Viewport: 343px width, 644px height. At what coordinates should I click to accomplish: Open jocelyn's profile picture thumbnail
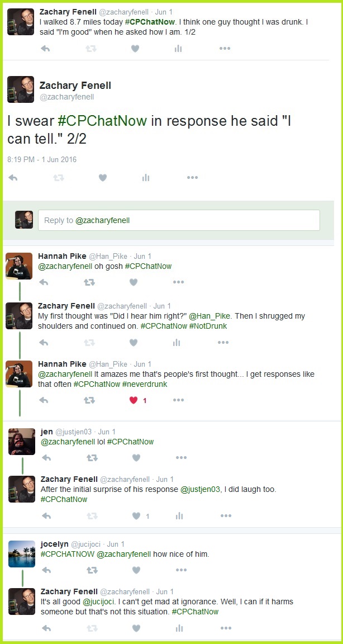click(x=21, y=553)
